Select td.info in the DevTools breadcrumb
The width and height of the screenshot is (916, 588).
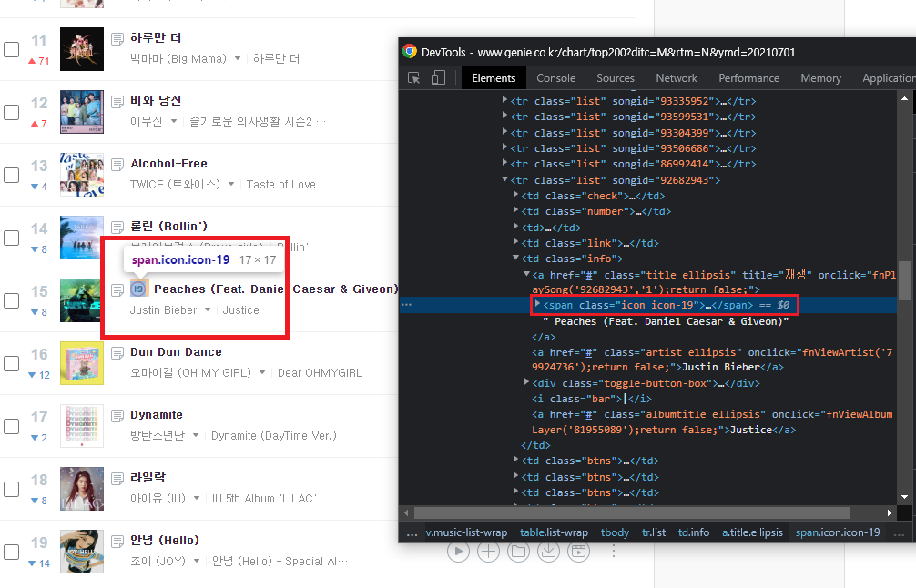point(694,532)
